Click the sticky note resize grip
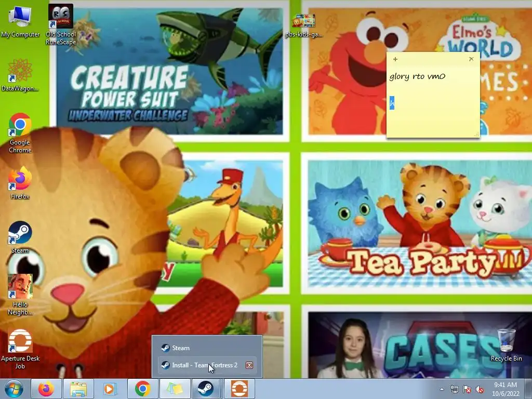 [477, 135]
